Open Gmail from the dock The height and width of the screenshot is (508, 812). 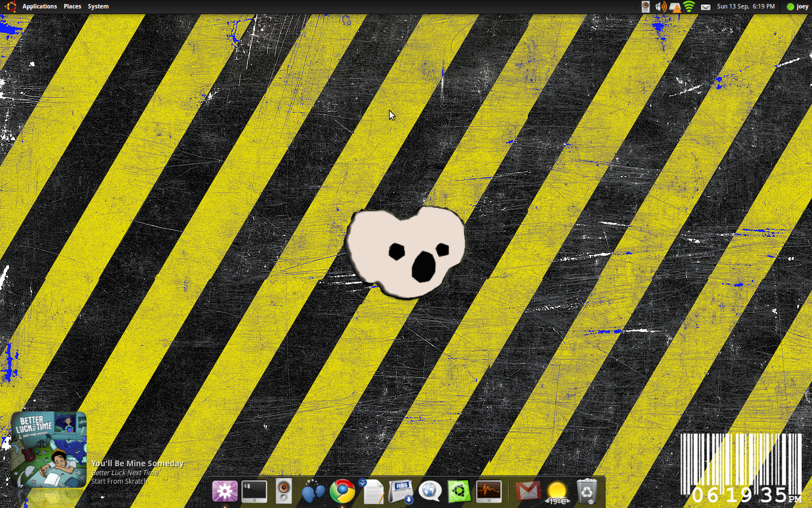point(528,491)
